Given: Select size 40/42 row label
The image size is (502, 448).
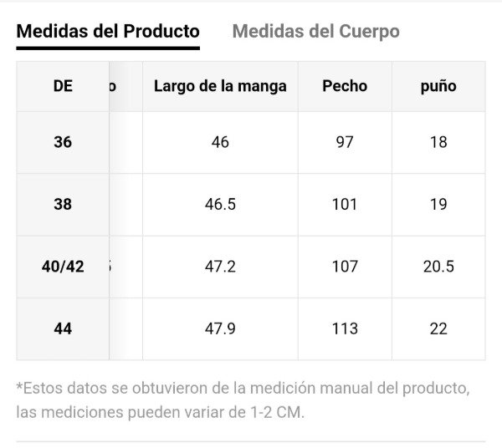Looking at the screenshot, I should point(63,267).
